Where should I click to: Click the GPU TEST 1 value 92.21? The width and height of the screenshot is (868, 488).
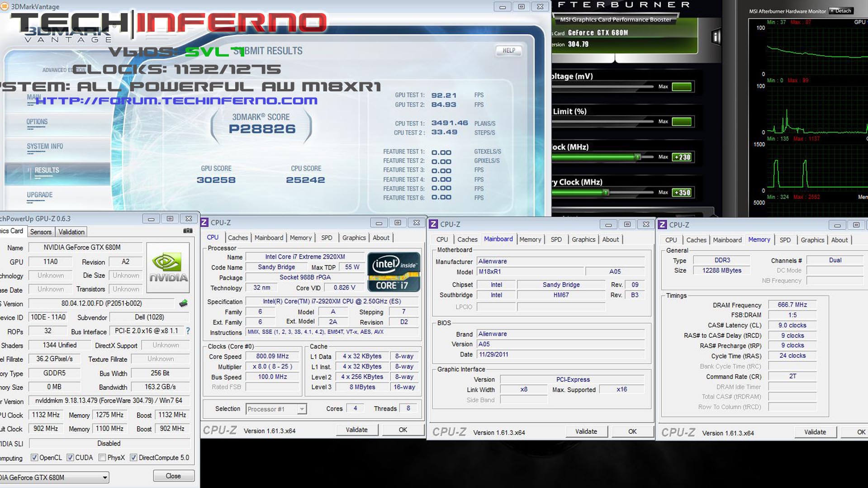[444, 95]
